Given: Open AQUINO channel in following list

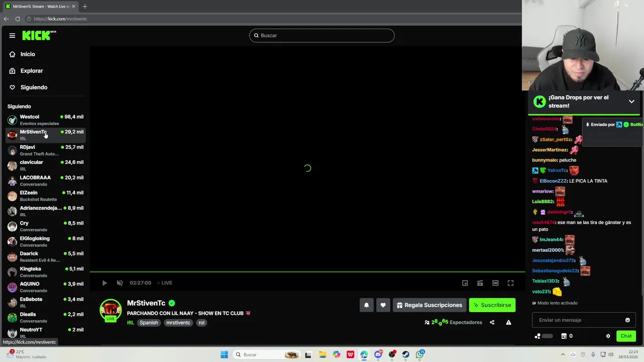Looking at the screenshot, I should coord(45,287).
